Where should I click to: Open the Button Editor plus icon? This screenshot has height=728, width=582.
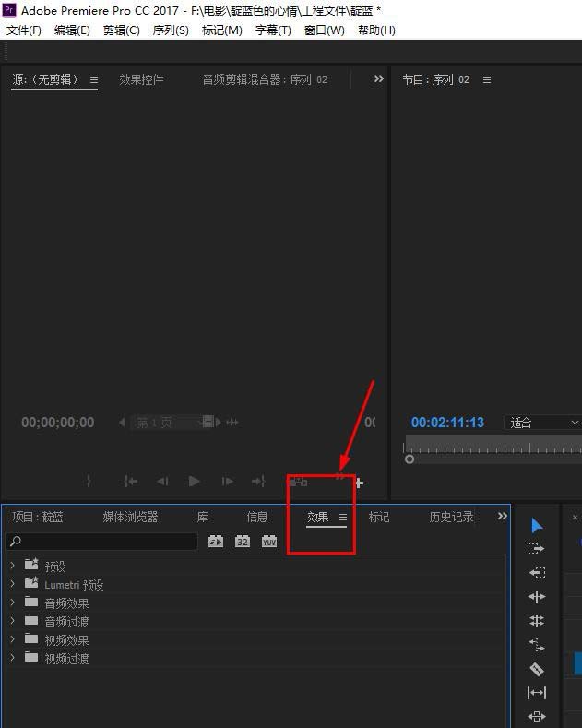359,483
